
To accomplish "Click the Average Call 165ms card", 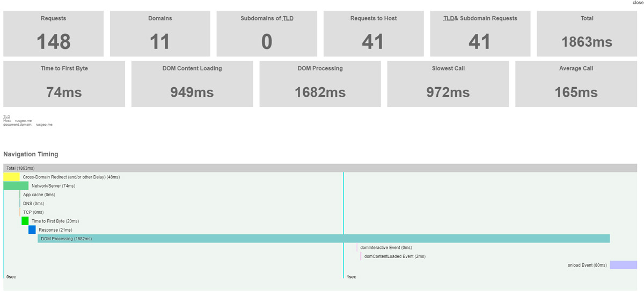I will pos(576,84).
